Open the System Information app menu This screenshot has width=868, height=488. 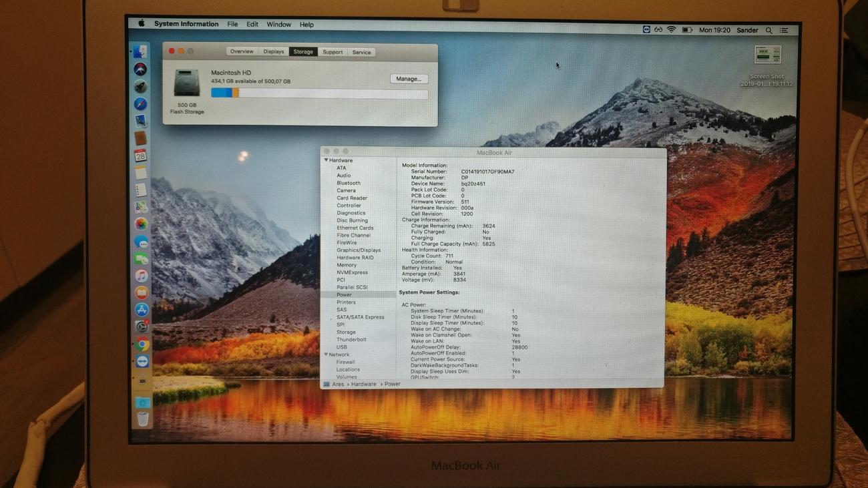pyautogui.click(x=186, y=24)
